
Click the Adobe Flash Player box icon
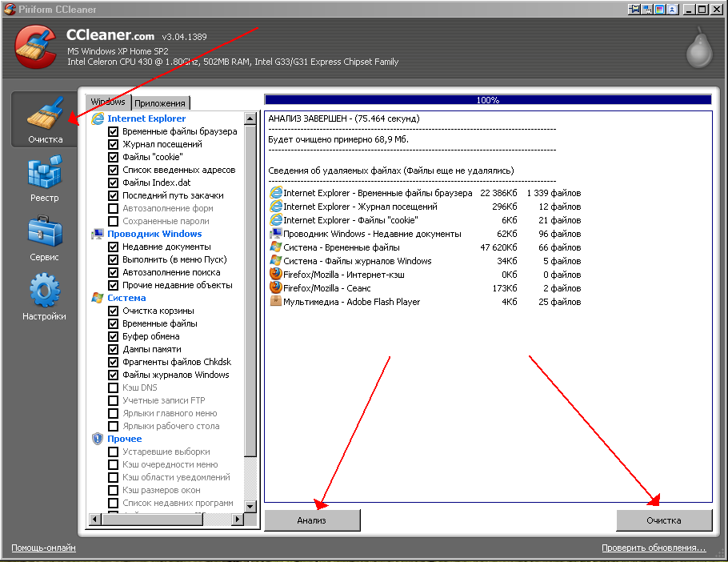[x=276, y=301]
